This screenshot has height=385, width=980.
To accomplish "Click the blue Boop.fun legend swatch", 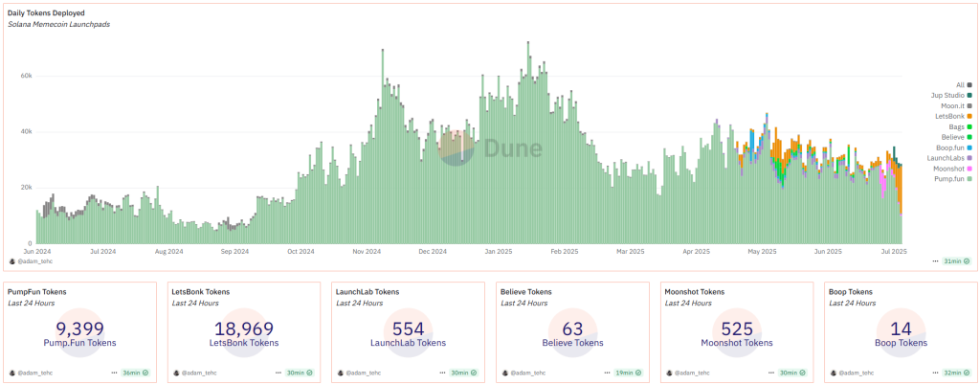I will [x=969, y=147].
